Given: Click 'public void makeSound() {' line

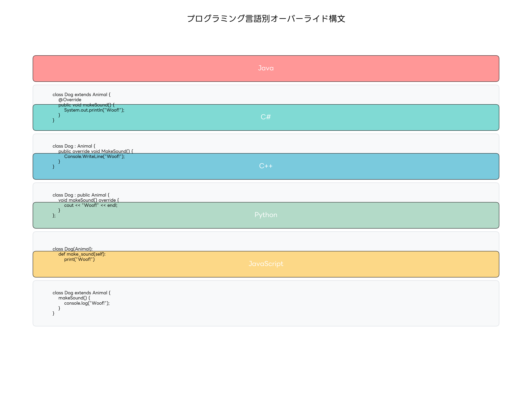Looking at the screenshot, I should 87,105.
